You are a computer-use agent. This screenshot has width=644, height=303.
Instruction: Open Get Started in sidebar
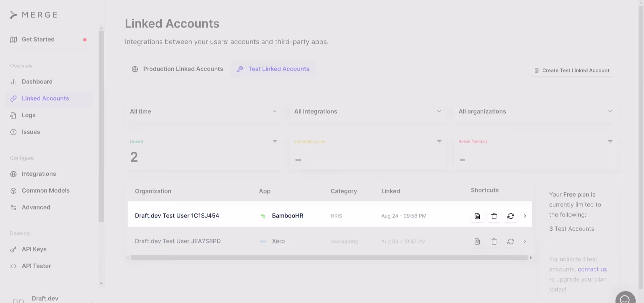pyautogui.click(x=38, y=40)
